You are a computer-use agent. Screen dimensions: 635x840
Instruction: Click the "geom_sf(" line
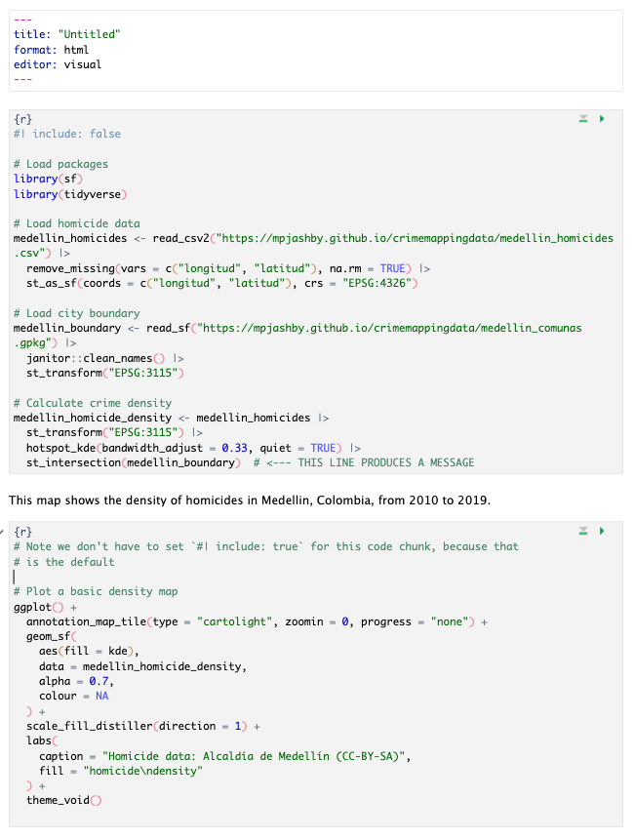pos(52,636)
